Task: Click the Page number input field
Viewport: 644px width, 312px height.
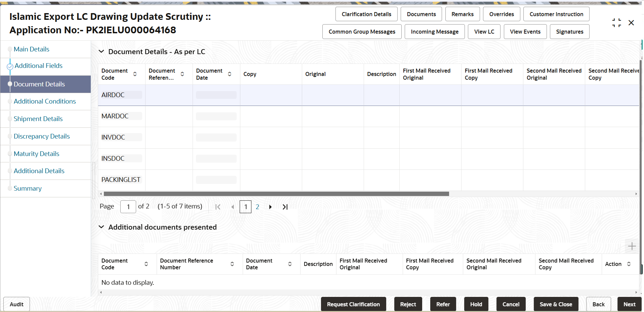Action: click(128, 207)
